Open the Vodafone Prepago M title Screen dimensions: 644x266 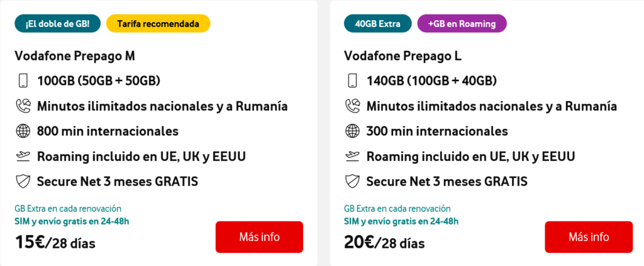click(75, 56)
